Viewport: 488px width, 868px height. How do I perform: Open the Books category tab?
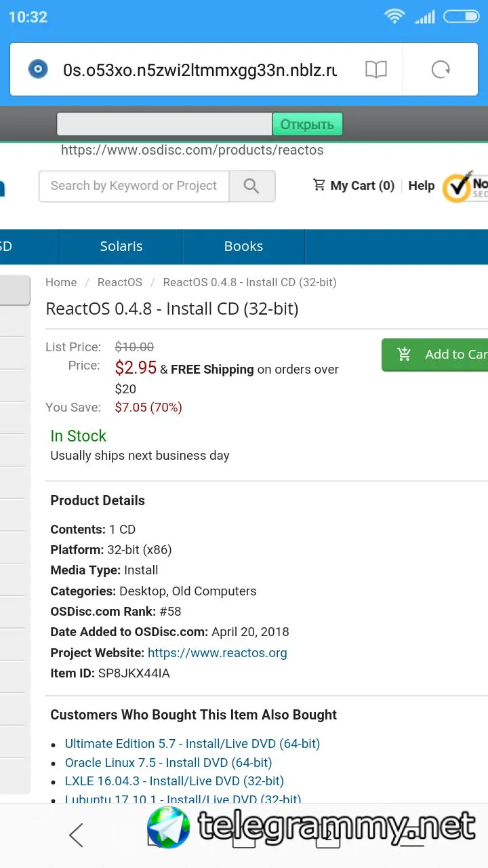click(243, 246)
